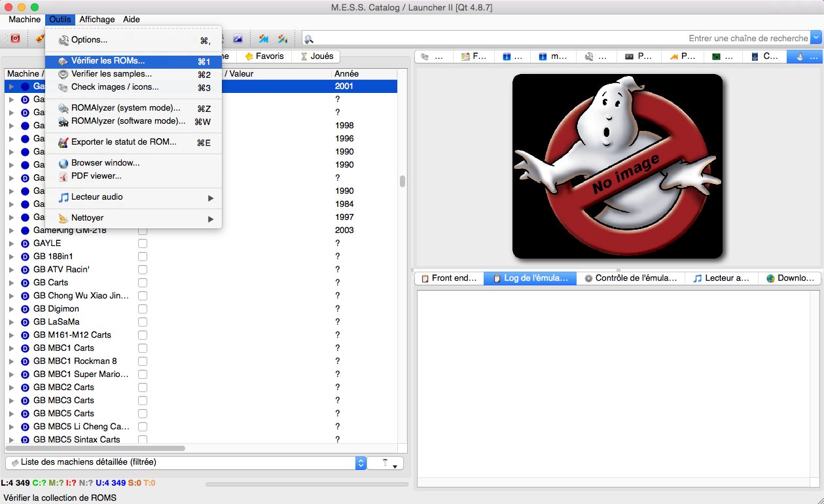The width and height of the screenshot is (824, 504).
Task: Expand the GB M161-M12 Carts tree row
Action: tap(11, 335)
